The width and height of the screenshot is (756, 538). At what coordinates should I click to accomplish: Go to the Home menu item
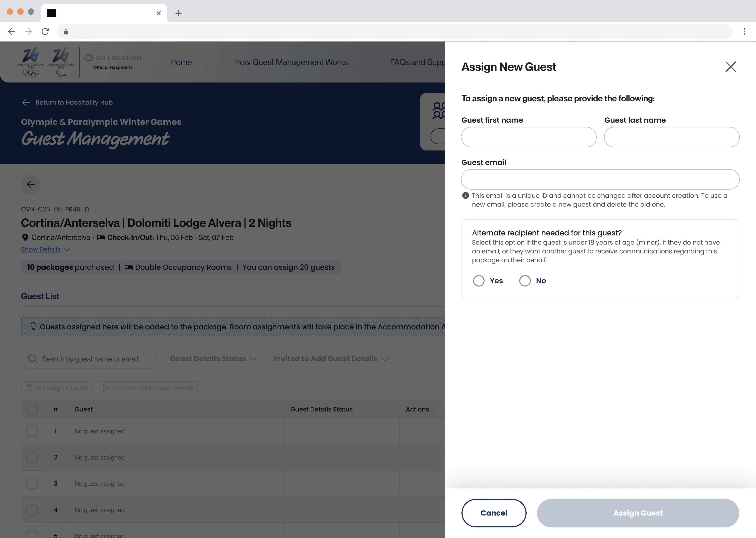[x=181, y=62]
